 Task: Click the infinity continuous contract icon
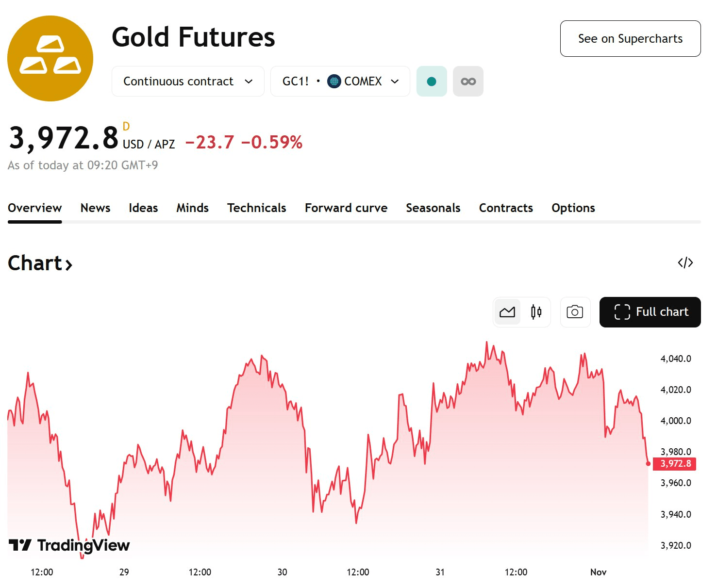(x=468, y=82)
